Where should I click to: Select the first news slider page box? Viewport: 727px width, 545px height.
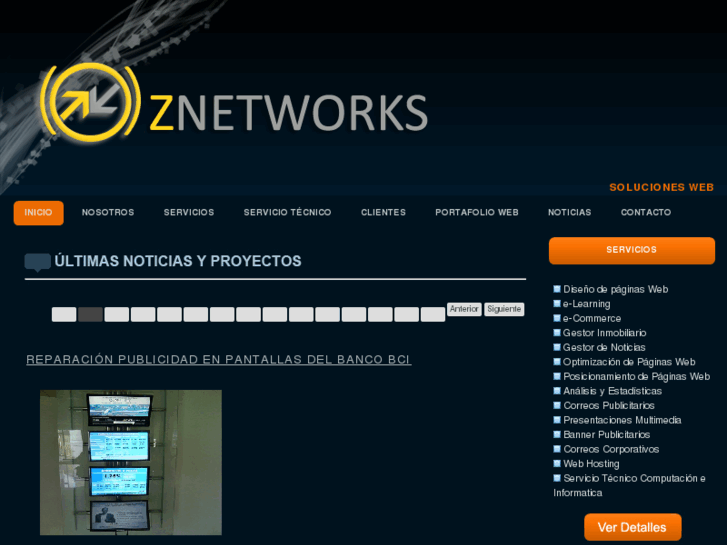64,314
